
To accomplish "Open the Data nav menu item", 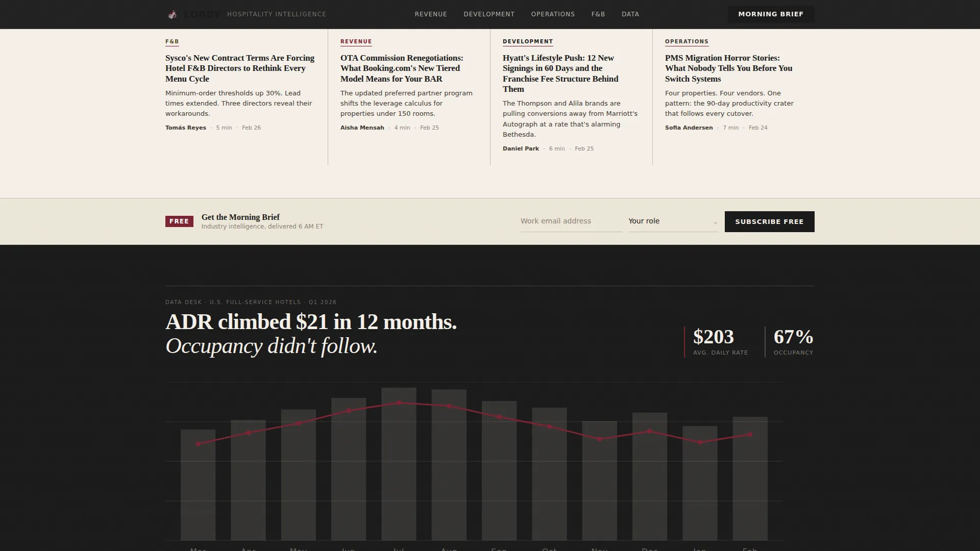I will tap(630, 14).
